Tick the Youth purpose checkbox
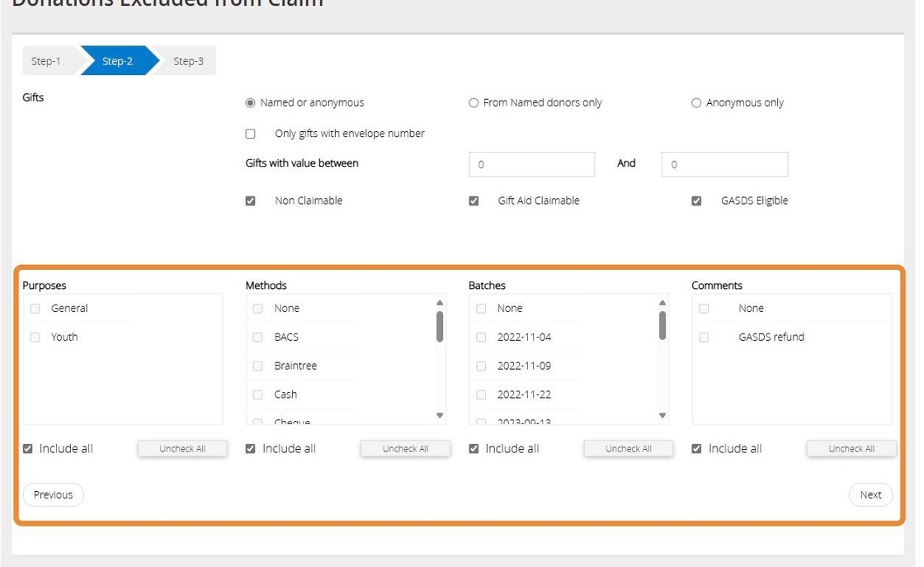Image resolution: width=924 pixels, height=567 pixels. pyautogui.click(x=35, y=337)
